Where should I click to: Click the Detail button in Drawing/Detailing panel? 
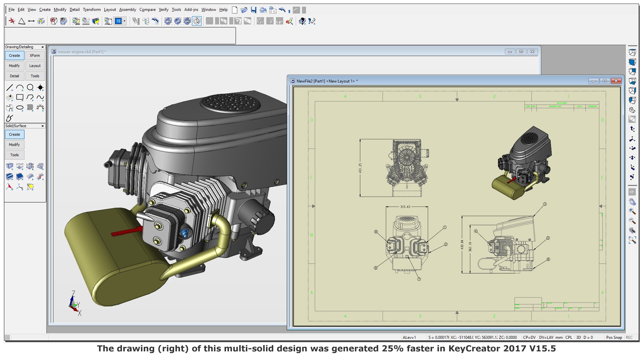tap(15, 76)
